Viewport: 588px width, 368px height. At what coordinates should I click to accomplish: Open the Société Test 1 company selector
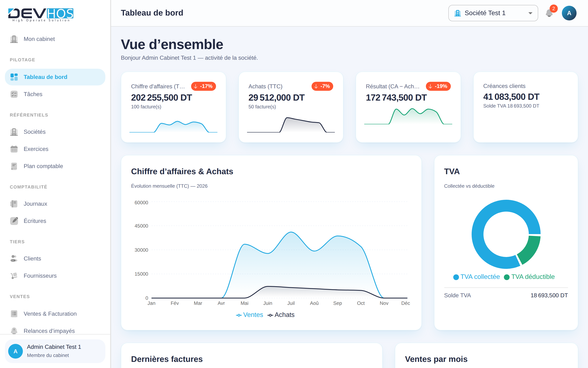click(493, 13)
